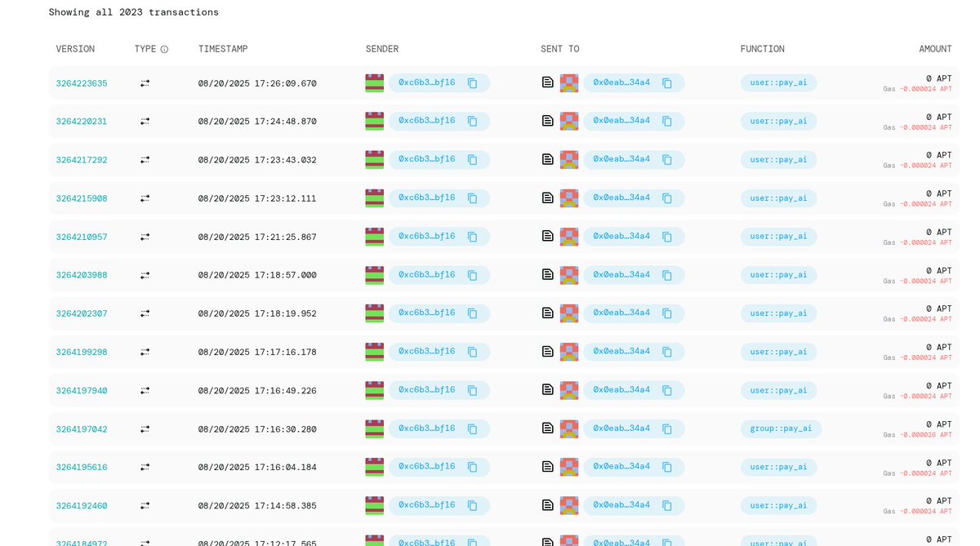Screen dimensions: 980x546
Task: Copy recipient address in row 3264203988
Action: click(x=667, y=275)
